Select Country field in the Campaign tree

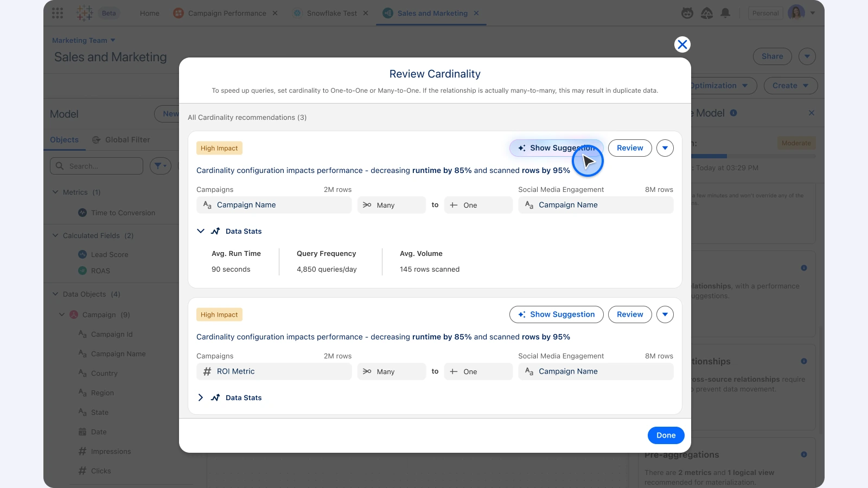coord(104,374)
